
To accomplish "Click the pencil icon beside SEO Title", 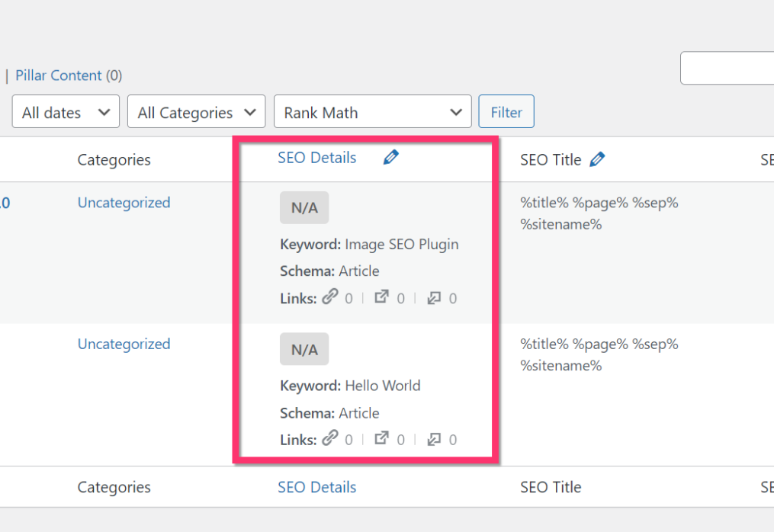I will (x=598, y=159).
